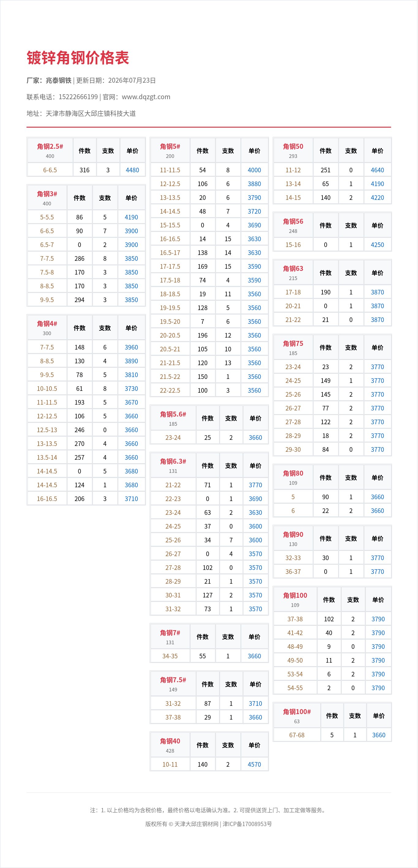Screen dimensions: 418x868
Task: Open the 3890 price in 角钢4#
Action: 131,361
